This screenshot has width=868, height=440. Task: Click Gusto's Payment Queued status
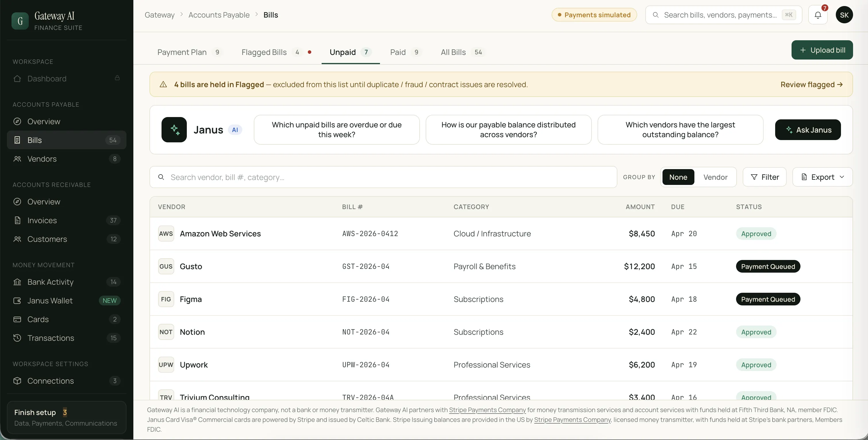768,266
